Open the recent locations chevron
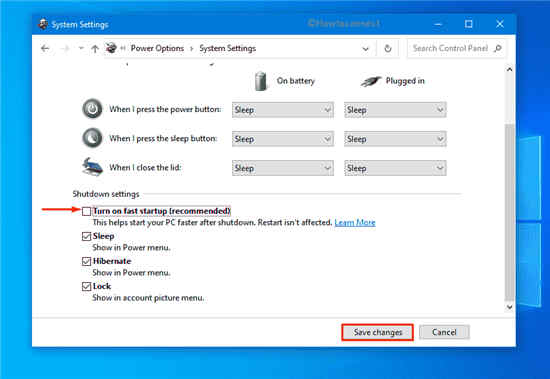This screenshot has height=379, width=550. coord(81,48)
